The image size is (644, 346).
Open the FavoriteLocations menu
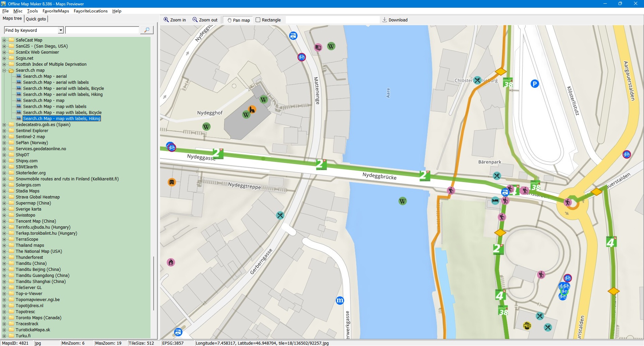coord(91,11)
